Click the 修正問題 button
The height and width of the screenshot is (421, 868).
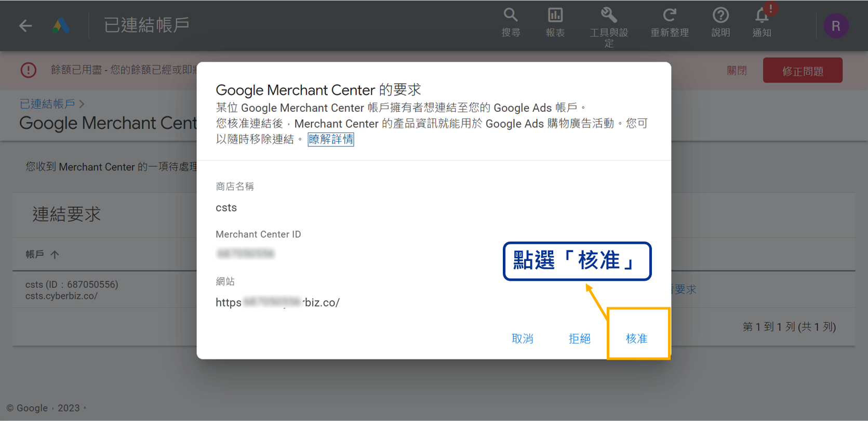tap(803, 71)
